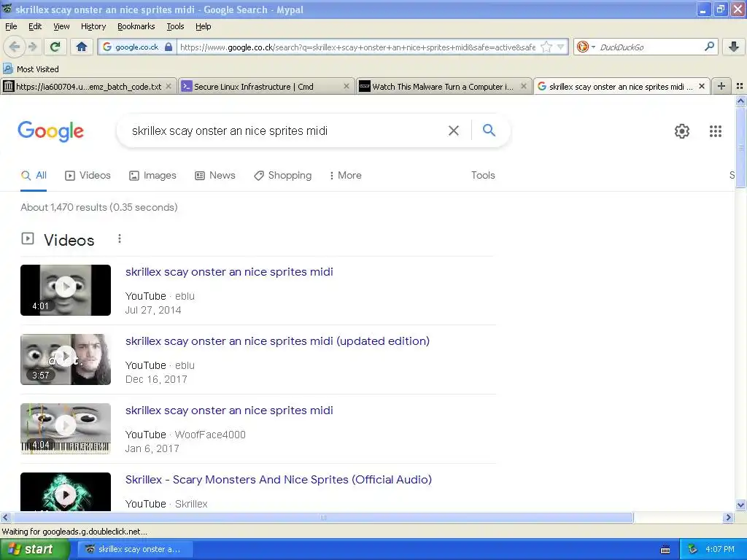This screenshot has width=747, height=560.
Task: Open the Most Visited bookmarks folder
Action: coord(31,69)
